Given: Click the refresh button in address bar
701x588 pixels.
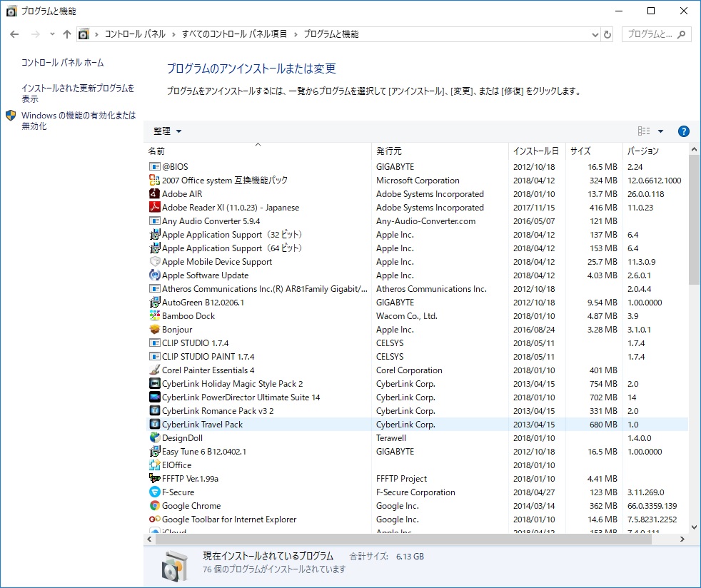Looking at the screenshot, I should click(x=607, y=34).
